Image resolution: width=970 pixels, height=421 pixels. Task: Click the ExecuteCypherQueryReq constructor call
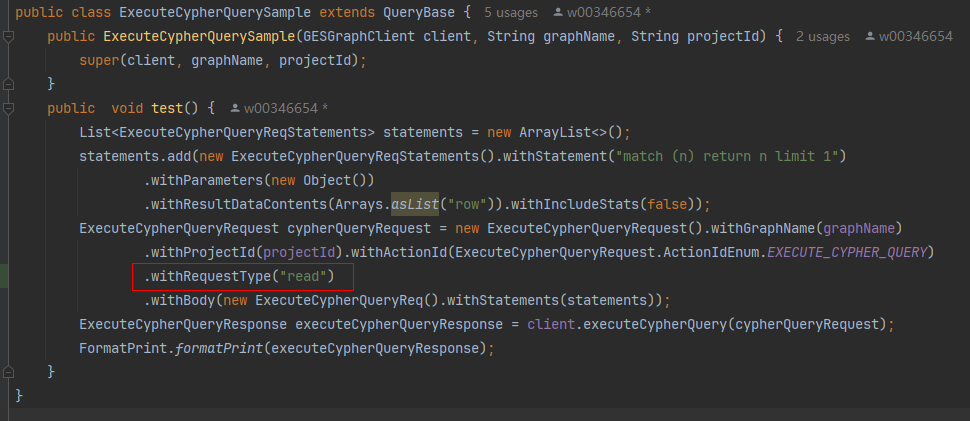point(339,300)
